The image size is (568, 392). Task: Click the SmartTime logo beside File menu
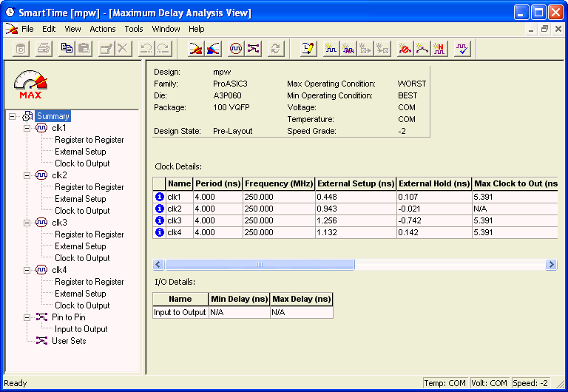coord(12,29)
